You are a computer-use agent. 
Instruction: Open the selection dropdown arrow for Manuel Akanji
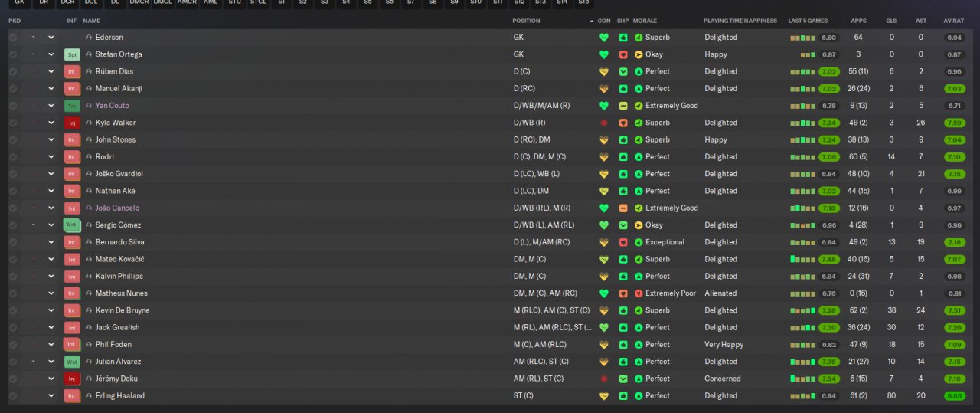click(x=51, y=89)
